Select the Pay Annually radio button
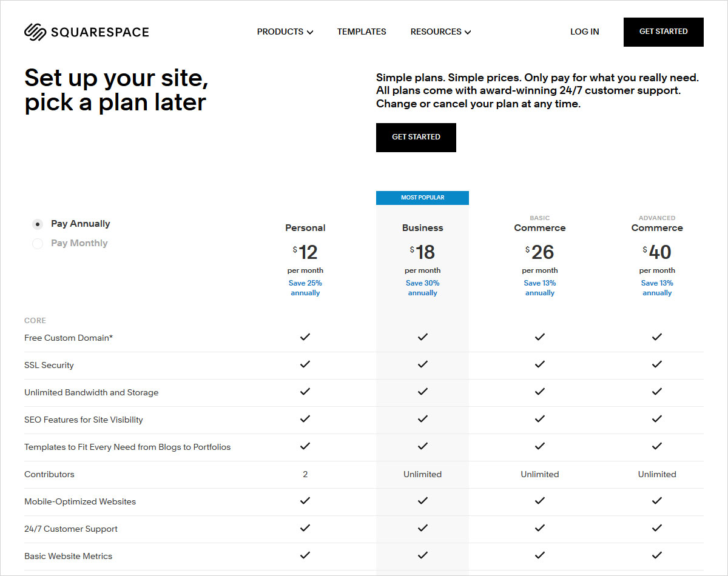728x576 pixels. 38,224
